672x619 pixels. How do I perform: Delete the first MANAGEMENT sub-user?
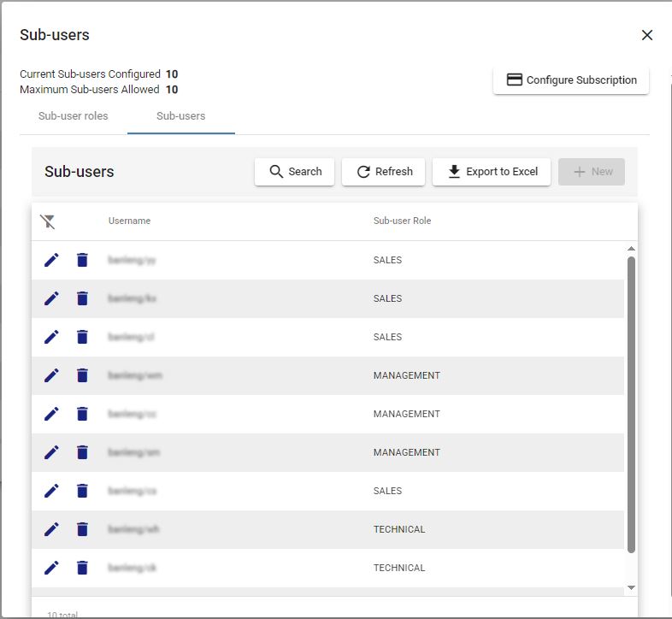tap(82, 375)
